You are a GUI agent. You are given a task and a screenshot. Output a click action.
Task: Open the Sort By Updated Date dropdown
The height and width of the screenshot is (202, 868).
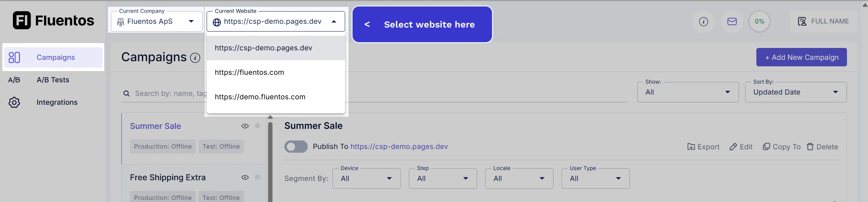(796, 92)
